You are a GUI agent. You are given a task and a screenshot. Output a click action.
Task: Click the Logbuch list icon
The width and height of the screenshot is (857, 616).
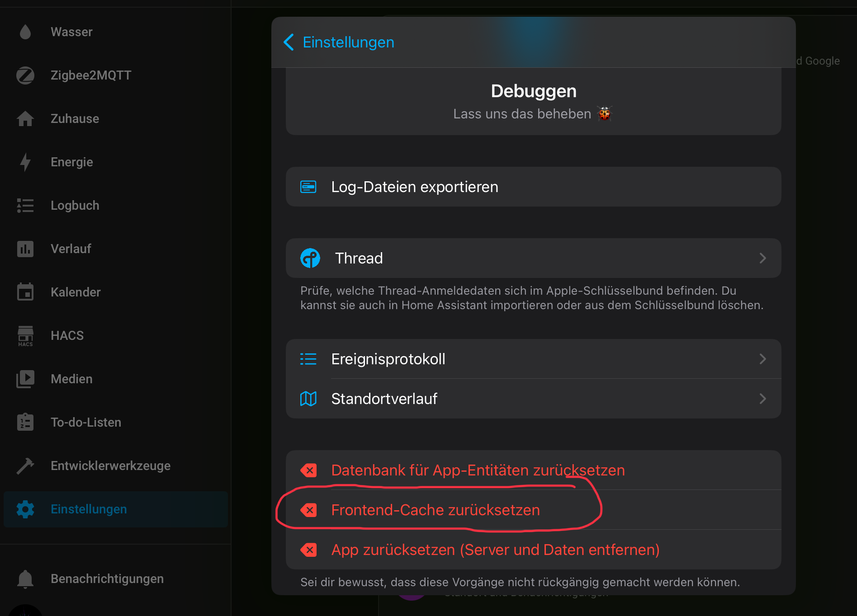pos(25,206)
